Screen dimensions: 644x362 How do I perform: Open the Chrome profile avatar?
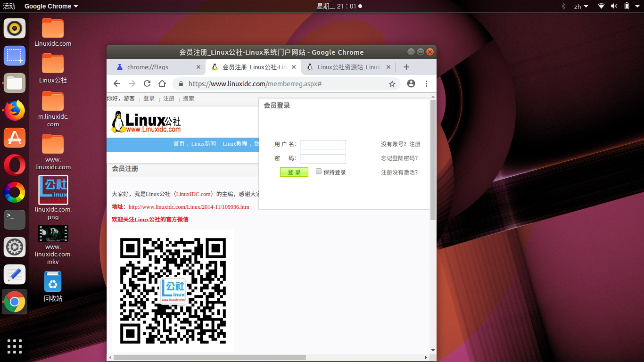coord(411,83)
